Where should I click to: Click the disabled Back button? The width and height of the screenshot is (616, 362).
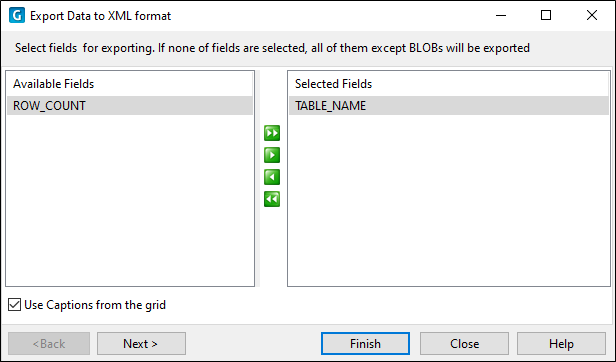(49, 344)
